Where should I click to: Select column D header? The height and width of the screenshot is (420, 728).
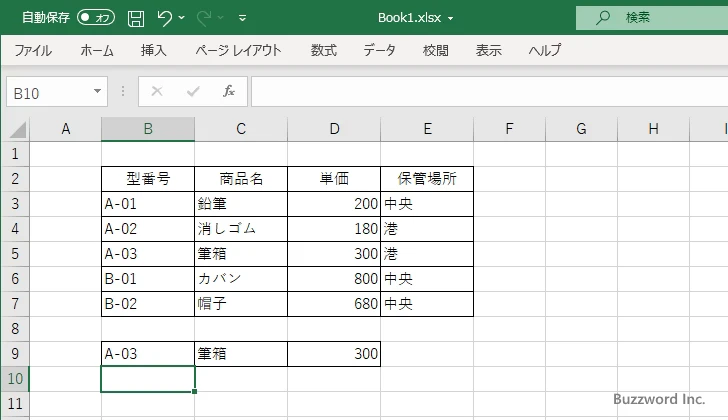point(334,128)
